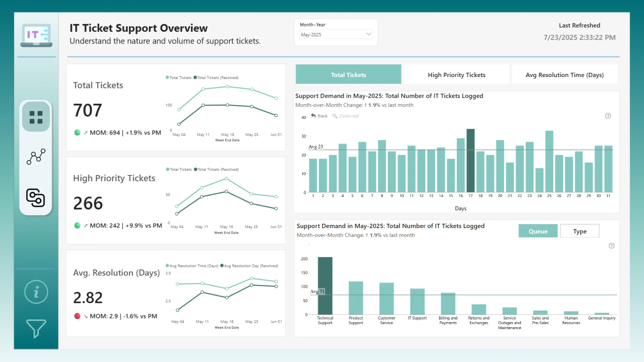Image resolution: width=644 pixels, height=362 pixels.
Task: Click the Last Refreshed timestamp 7/23/2025 2:33:22 PM
Action: coord(580,38)
